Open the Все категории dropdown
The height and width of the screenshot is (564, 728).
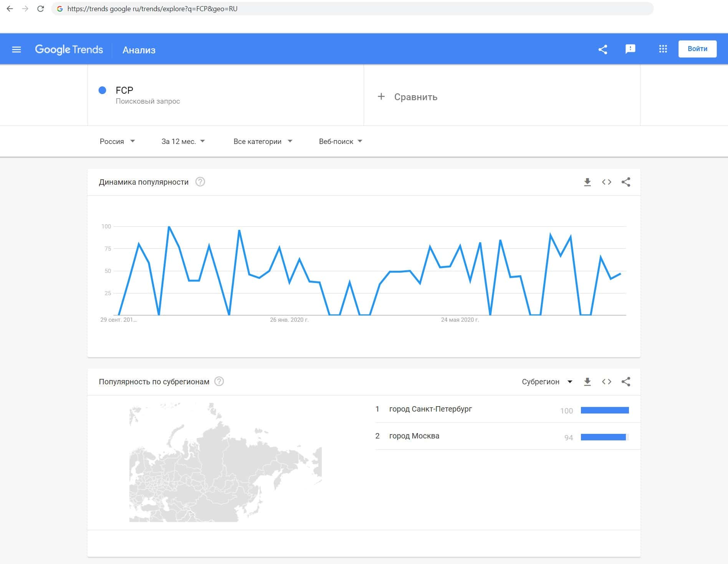tap(263, 141)
